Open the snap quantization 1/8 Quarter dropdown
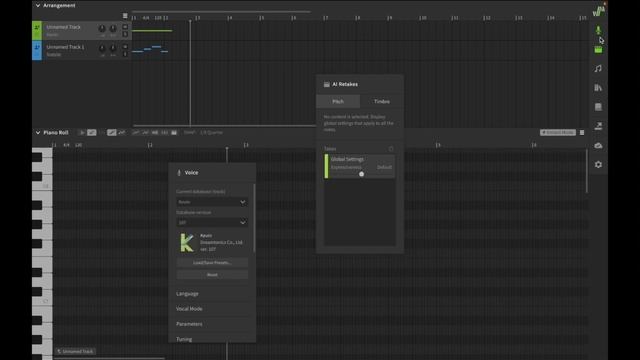640x360 pixels. pos(212,132)
